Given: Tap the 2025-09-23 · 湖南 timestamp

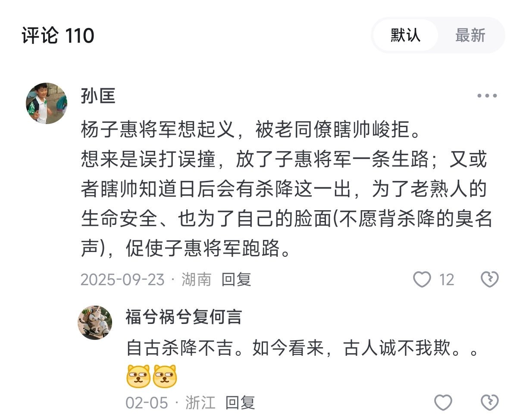Looking at the screenshot, I should pos(146,280).
